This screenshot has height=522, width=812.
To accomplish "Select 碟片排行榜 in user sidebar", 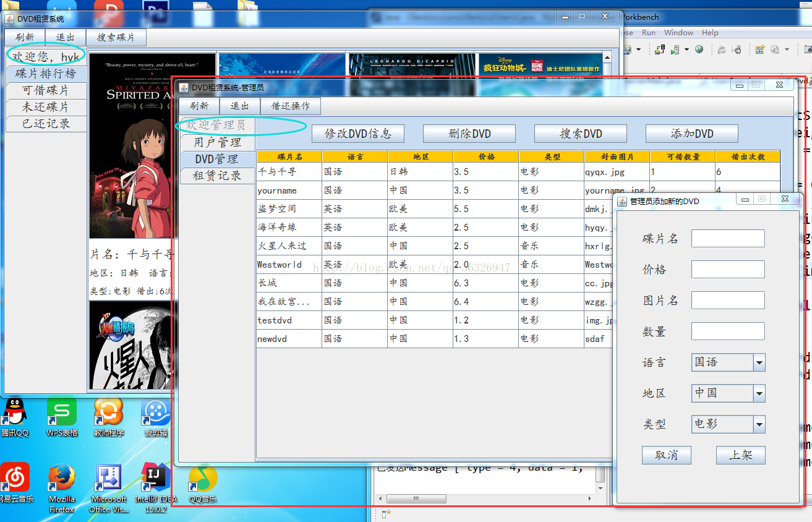I will [46, 74].
